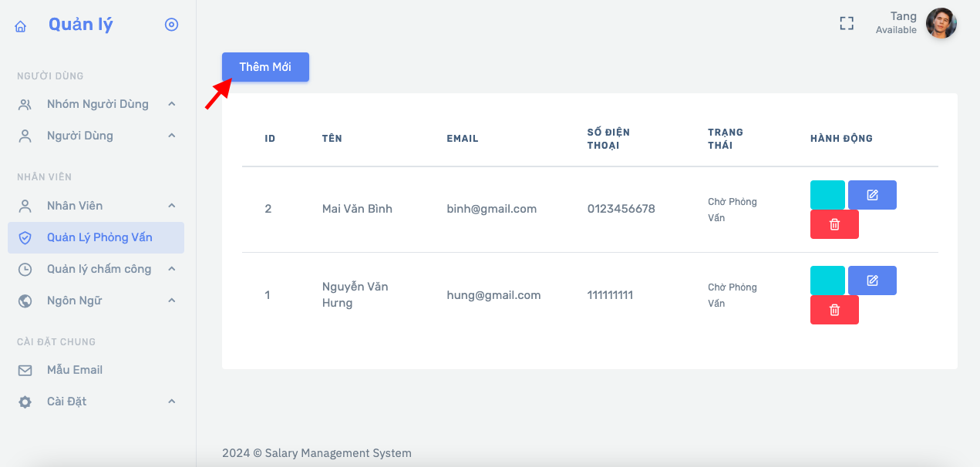Click the clock icon for Quản lý chấm công
Image resolution: width=980 pixels, height=467 pixels.
point(25,270)
